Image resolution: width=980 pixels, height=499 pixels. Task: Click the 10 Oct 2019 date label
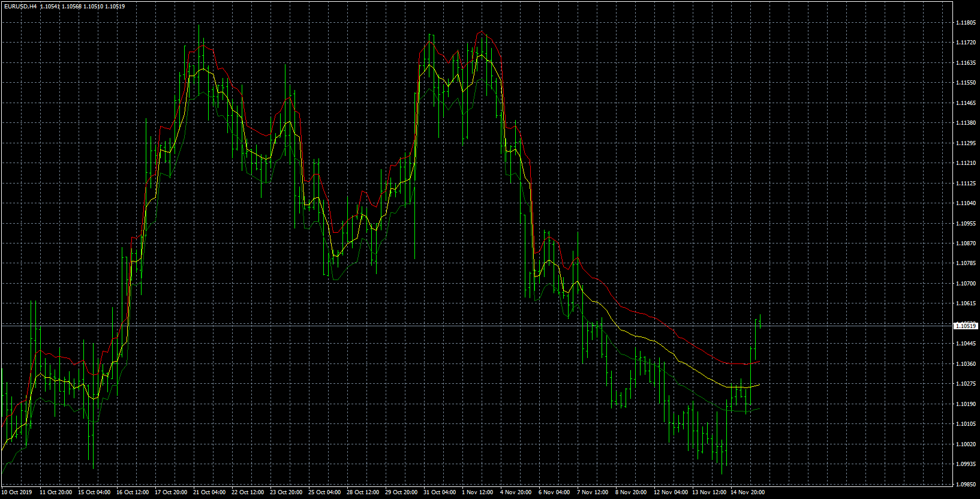[x=17, y=492]
